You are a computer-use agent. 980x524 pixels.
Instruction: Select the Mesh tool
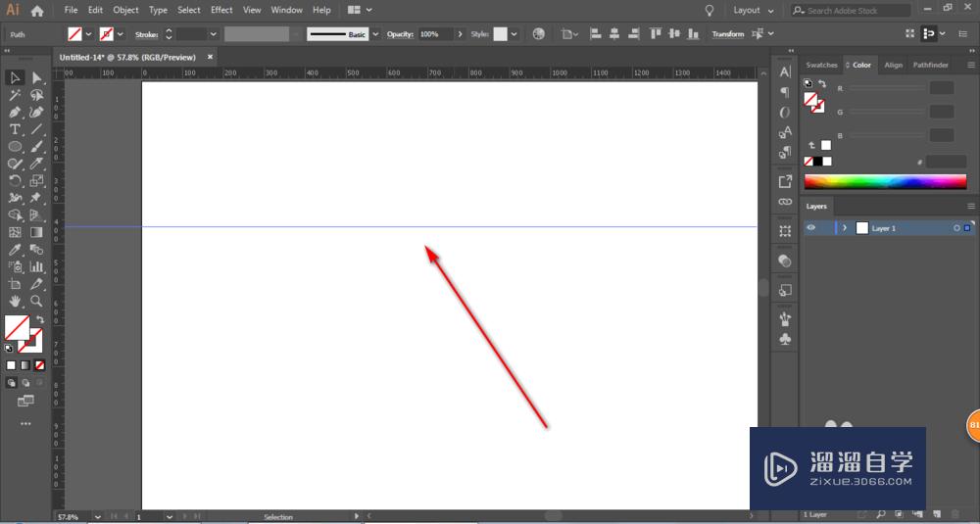[x=15, y=232]
